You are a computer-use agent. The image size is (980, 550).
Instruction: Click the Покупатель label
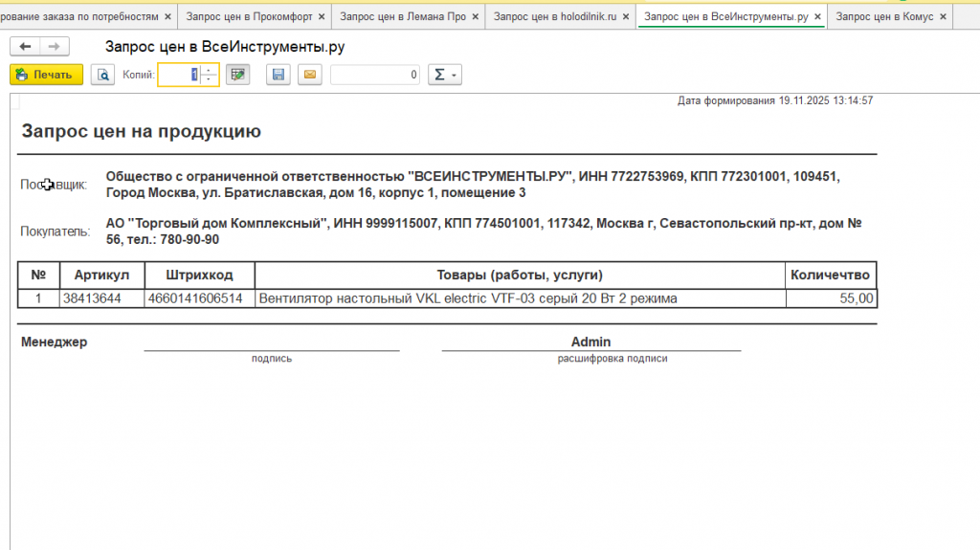(55, 231)
